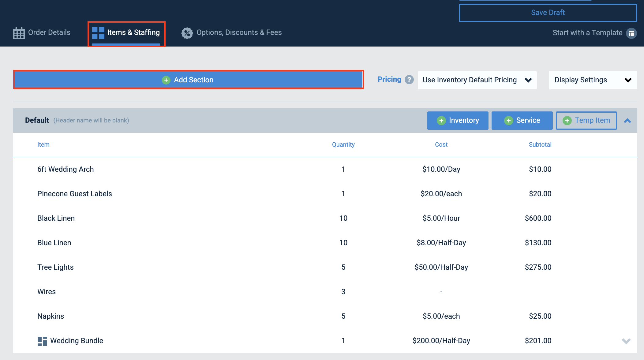Expand the Wedding Bundle row chevron
Viewport: 644px width, 360px height.
coord(626,341)
